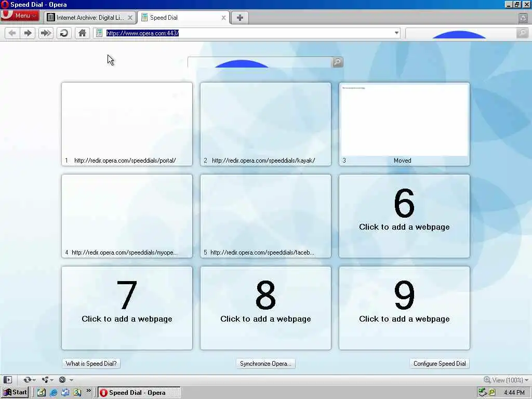Open speed dial 1 portal thumbnail
Image resolution: width=532 pixels, height=399 pixels.
[127, 124]
